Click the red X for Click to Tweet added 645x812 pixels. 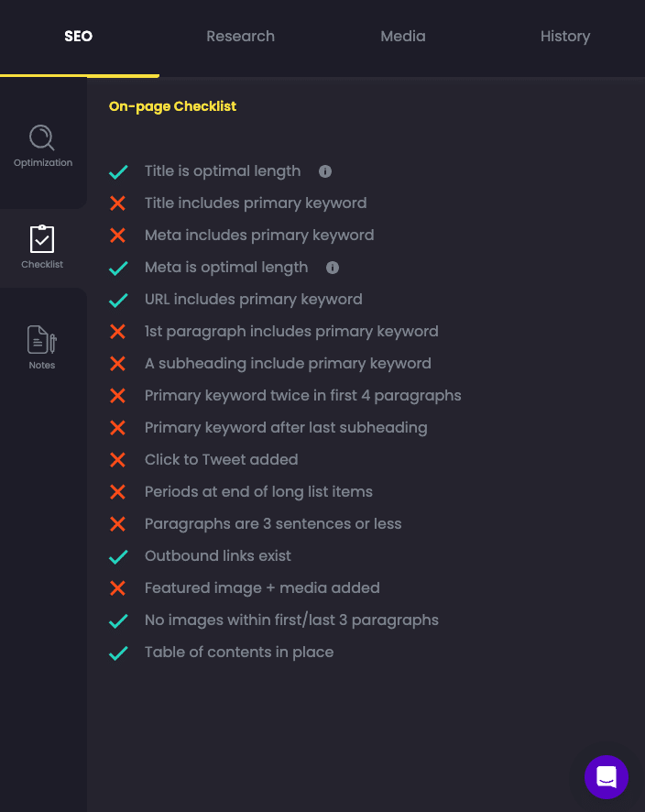pos(117,460)
